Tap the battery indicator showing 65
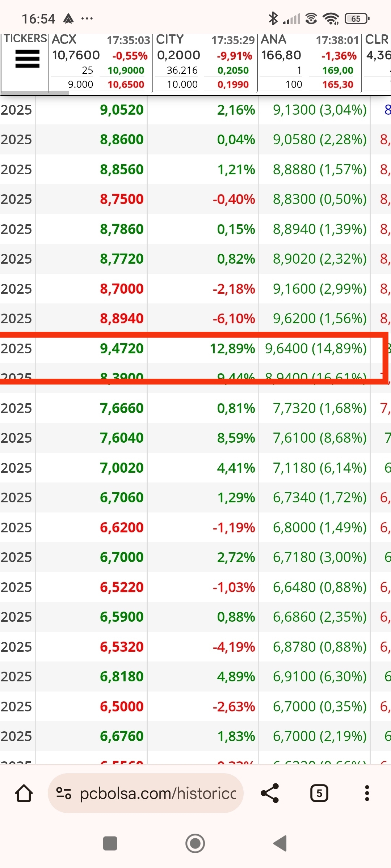The width and height of the screenshot is (391, 868). 357,18
